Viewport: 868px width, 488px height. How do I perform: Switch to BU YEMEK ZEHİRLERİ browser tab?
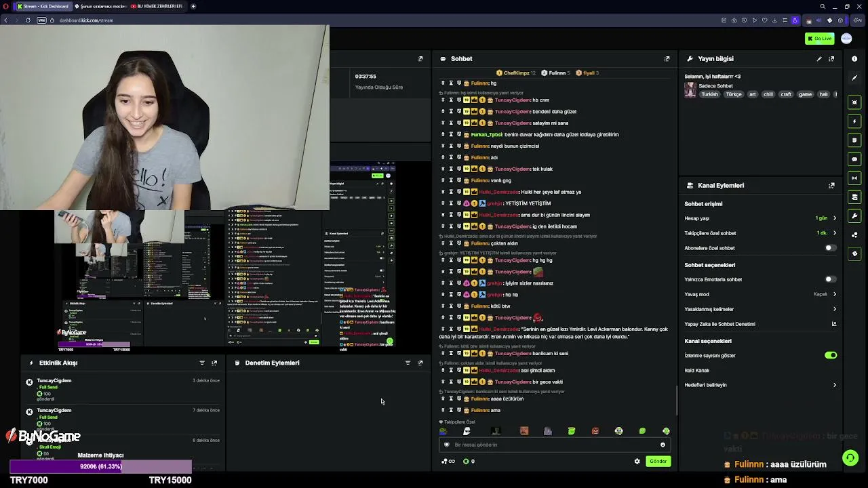(159, 6)
